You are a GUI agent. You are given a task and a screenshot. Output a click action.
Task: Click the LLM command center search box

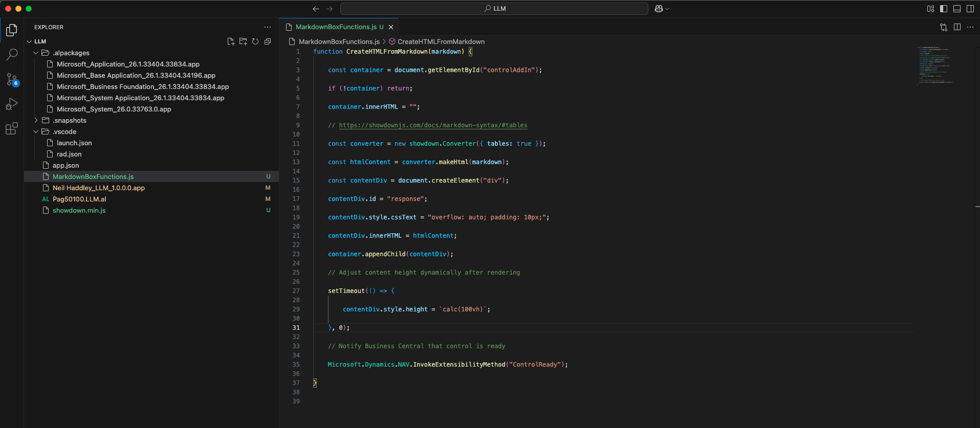click(494, 9)
